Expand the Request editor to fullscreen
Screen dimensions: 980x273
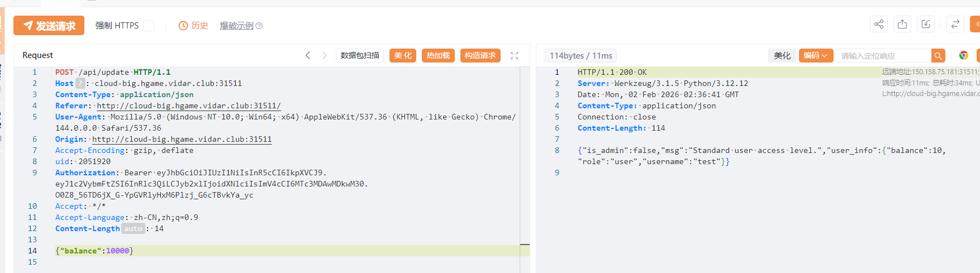coord(515,55)
